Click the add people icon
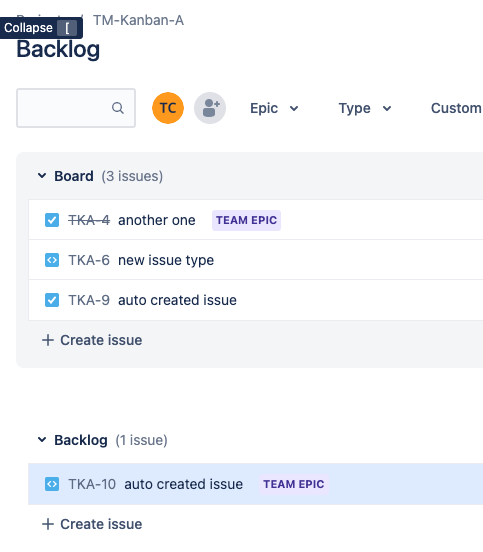This screenshot has height=552, width=483. point(210,108)
